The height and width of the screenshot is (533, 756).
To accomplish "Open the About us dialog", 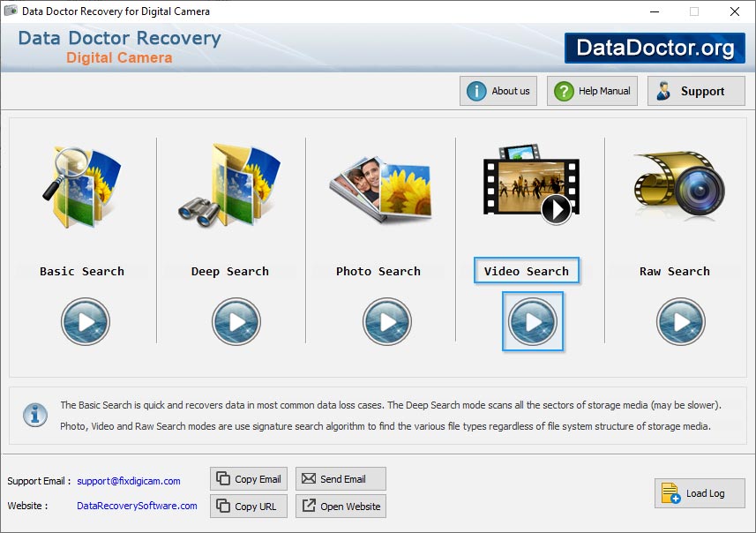I will tap(498, 91).
